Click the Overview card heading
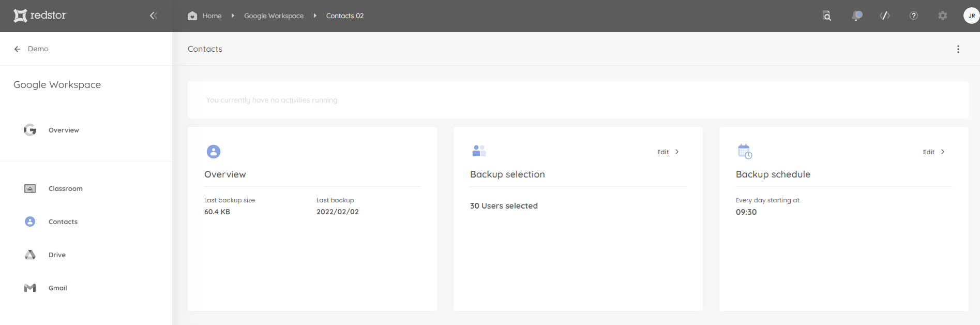Image resolution: width=980 pixels, height=325 pixels. 225,174
